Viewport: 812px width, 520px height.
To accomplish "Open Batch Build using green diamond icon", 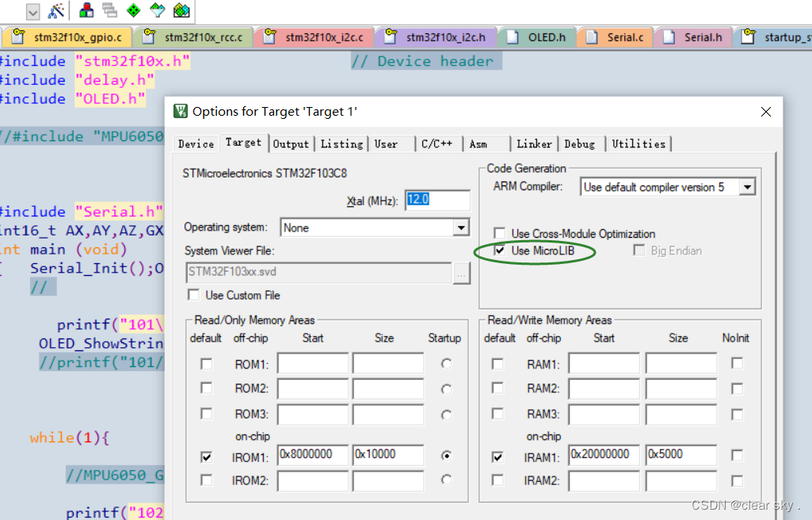I will (x=135, y=11).
